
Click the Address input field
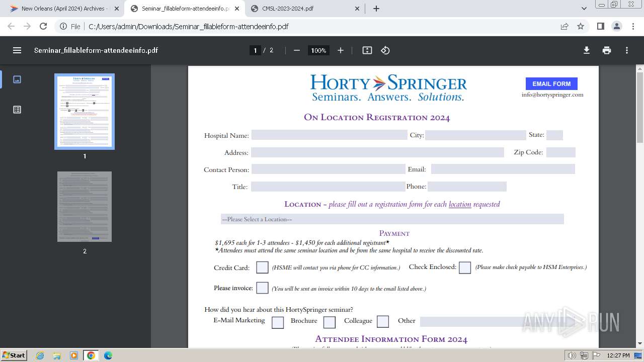tap(377, 152)
